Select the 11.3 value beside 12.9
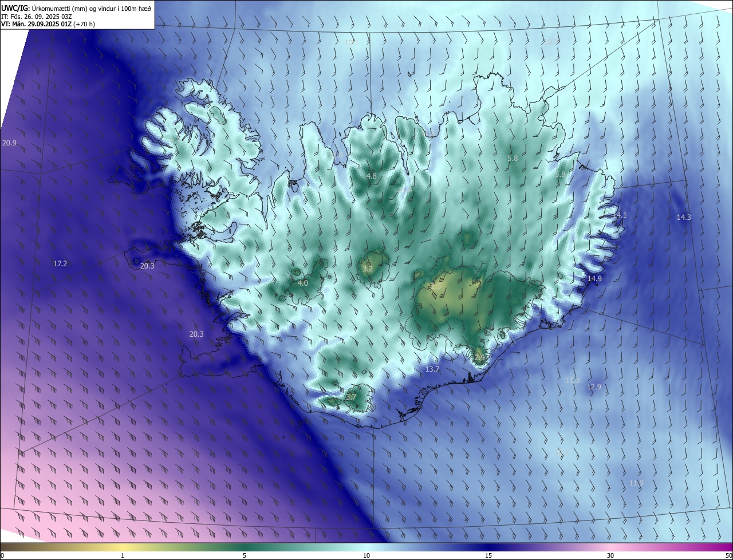This screenshot has width=733, height=560. point(573,381)
